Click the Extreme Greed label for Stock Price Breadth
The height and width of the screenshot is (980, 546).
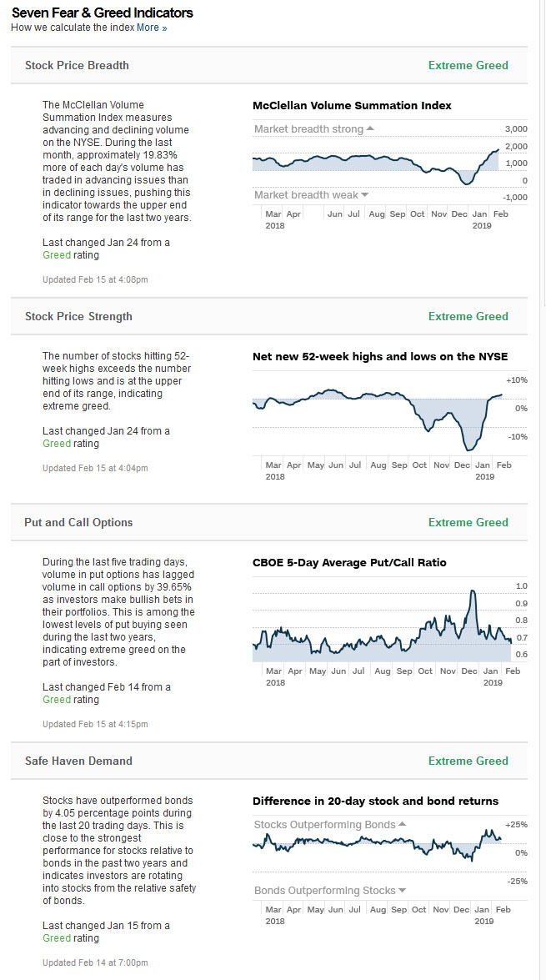468,65
